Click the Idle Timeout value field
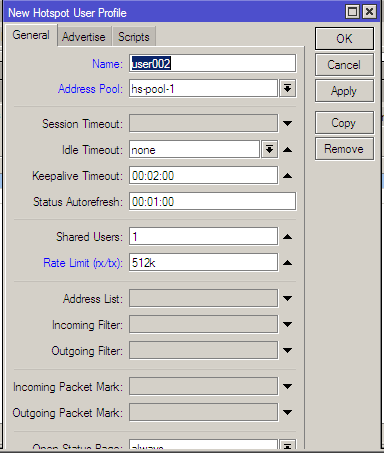This screenshot has width=384, height=453. pos(194,150)
